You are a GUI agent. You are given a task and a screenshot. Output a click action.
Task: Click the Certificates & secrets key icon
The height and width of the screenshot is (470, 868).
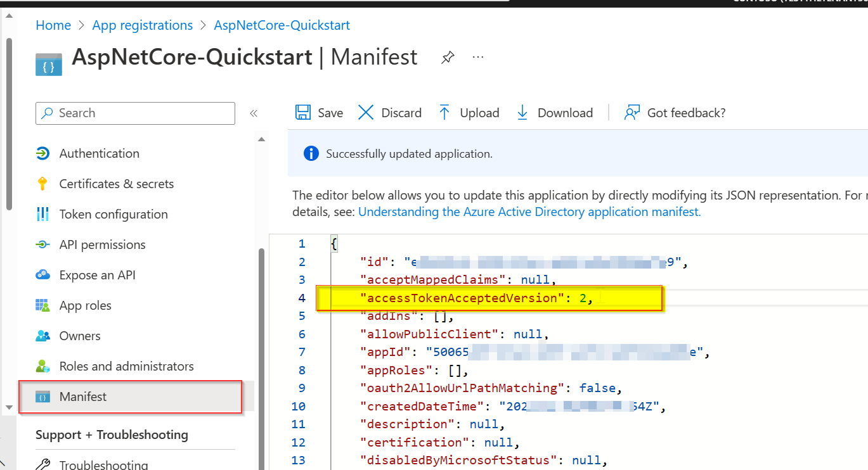point(42,184)
